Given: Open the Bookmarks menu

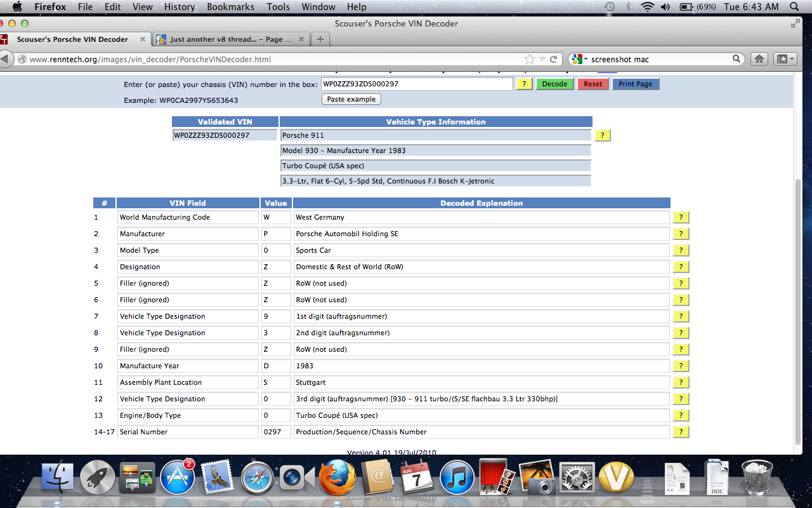Looking at the screenshot, I should pyautogui.click(x=230, y=7).
